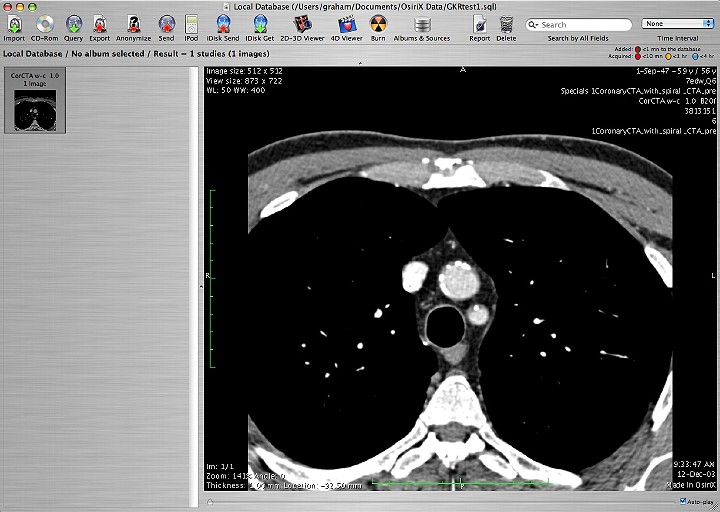Click the iDisk Send icon

pyautogui.click(x=223, y=24)
